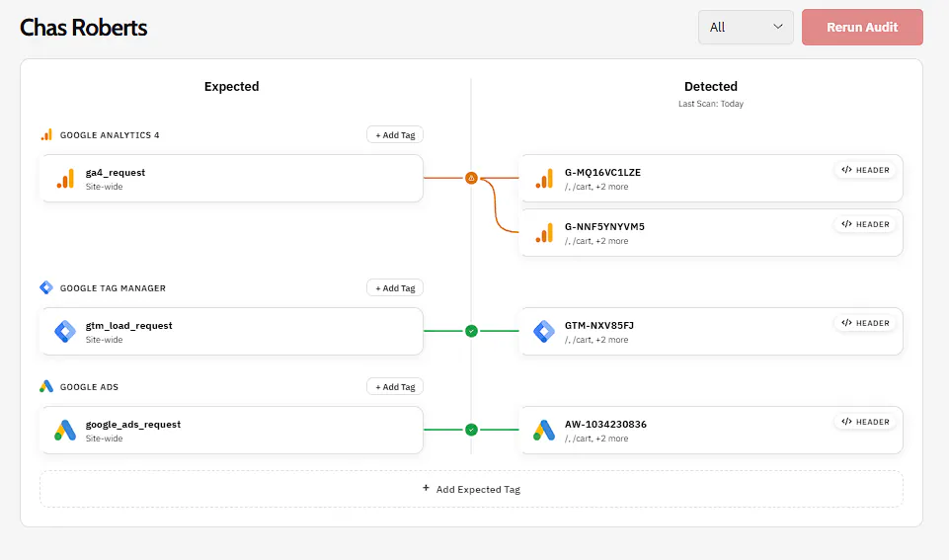Screen dimensions: 949x560
Task: Open the google_ads_request expected tag
Action: (x=231, y=431)
